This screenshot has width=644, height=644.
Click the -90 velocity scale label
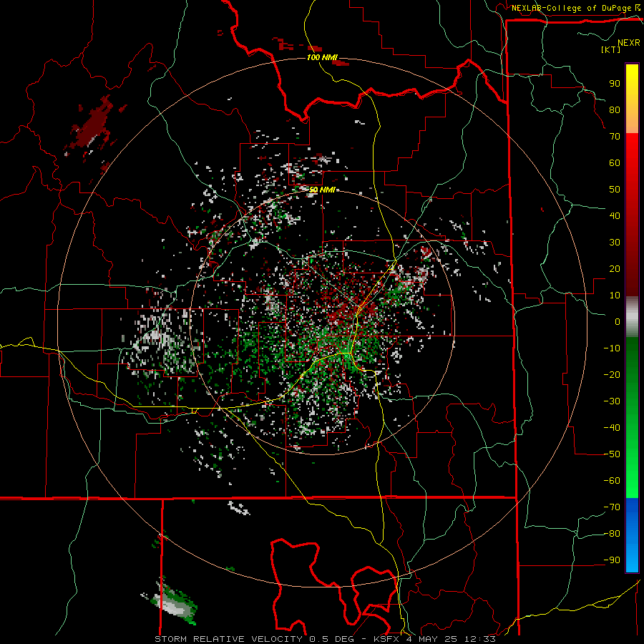click(612, 560)
